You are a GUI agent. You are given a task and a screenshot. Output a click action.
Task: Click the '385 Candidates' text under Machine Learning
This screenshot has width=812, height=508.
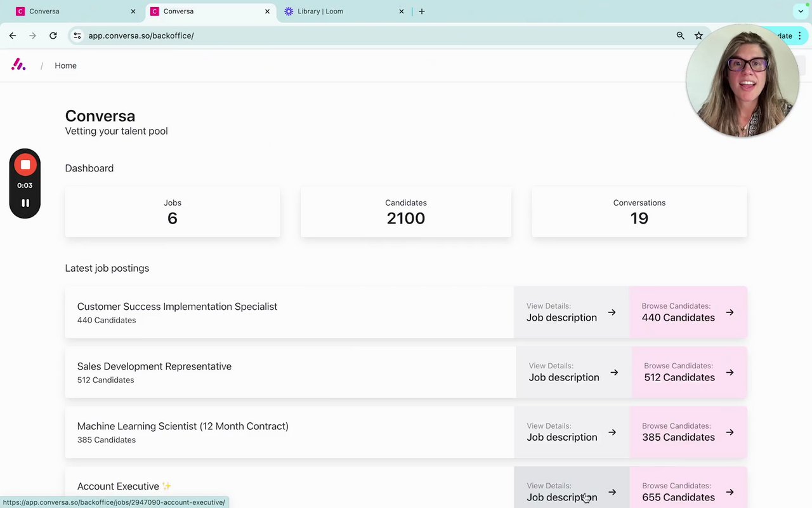pyautogui.click(x=106, y=440)
